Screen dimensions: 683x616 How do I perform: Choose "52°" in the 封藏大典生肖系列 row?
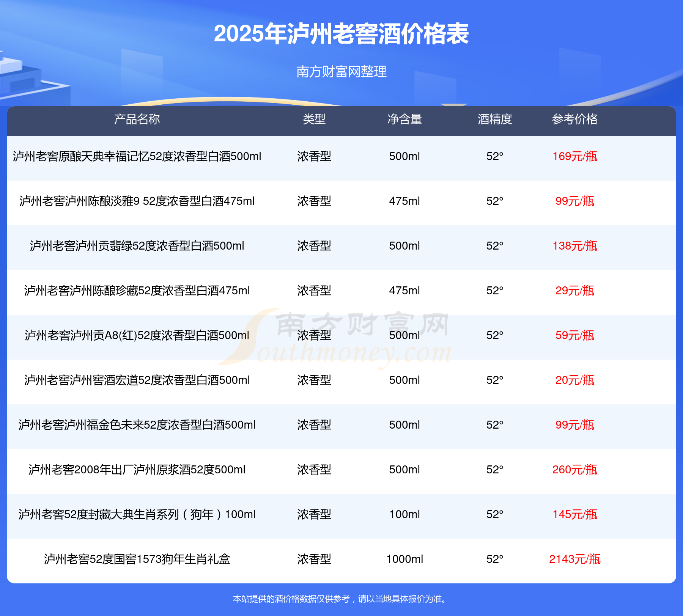click(495, 514)
